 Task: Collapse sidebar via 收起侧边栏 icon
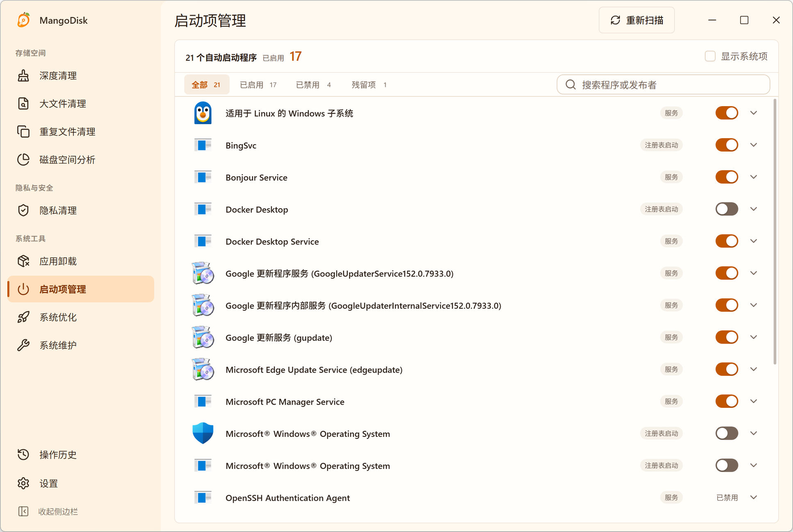[23, 511]
